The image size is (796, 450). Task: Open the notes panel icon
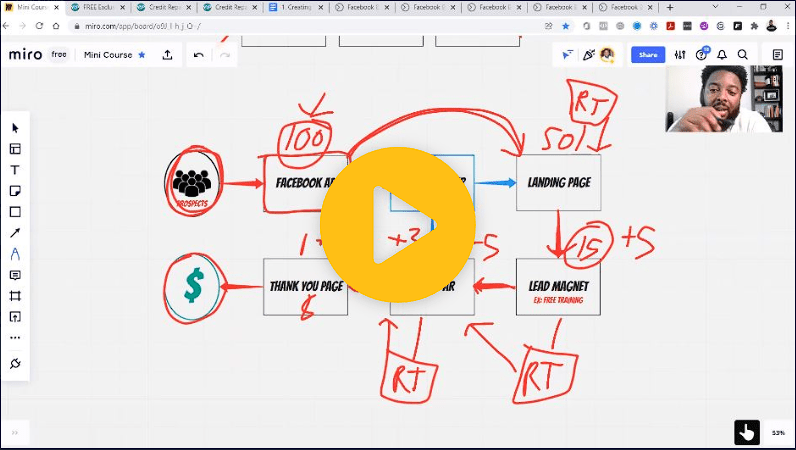click(x=777, y=55)
